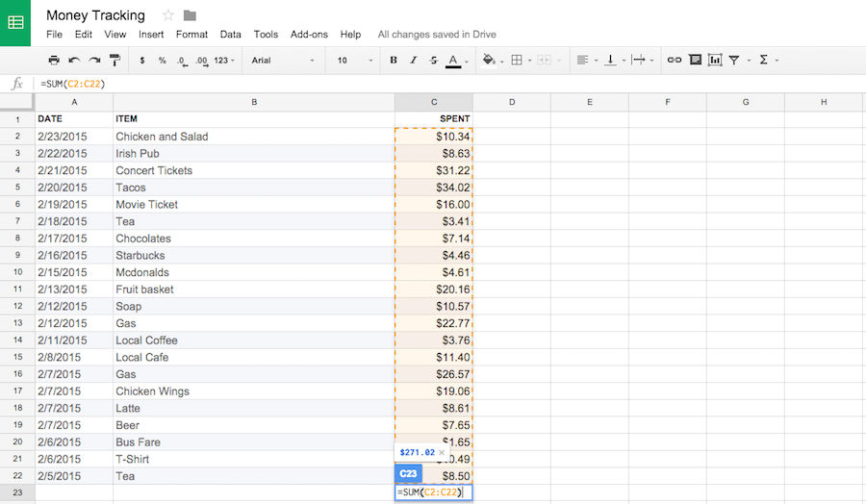Open the font size dropdown
The height and width of the screenshot is (504, 866).
(355, 61)
